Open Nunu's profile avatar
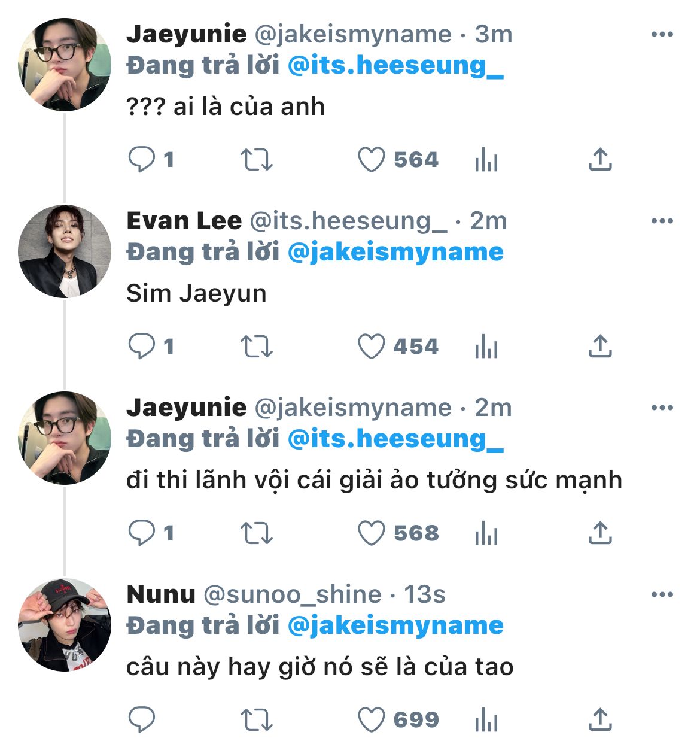Image resolution: width=700 pixels, height=744 pixels. pos(65,625)
